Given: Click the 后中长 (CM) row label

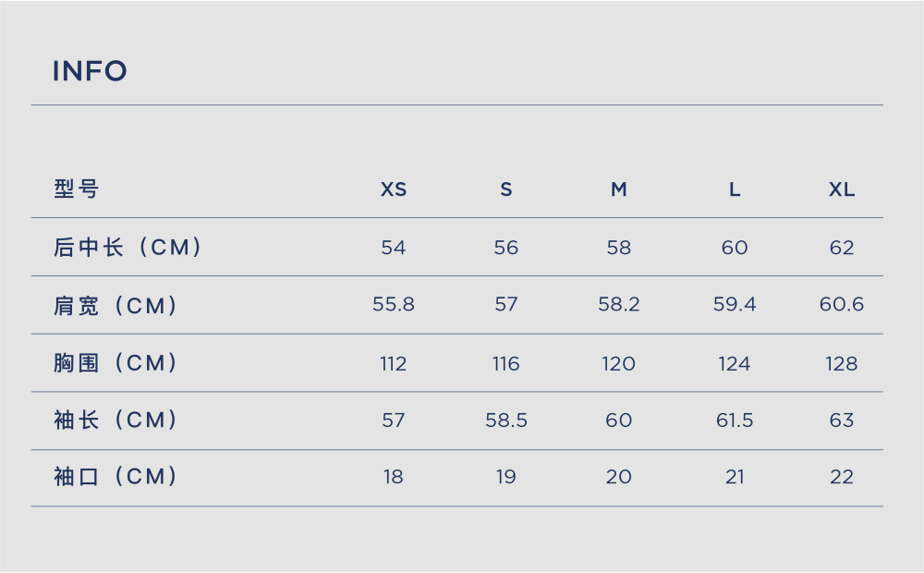Looking at the screenshot, I should 128,247.
